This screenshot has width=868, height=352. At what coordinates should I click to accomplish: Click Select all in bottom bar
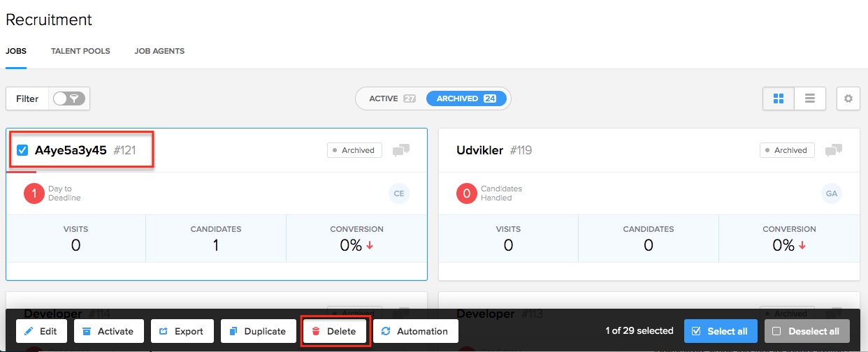pos(721,331)
